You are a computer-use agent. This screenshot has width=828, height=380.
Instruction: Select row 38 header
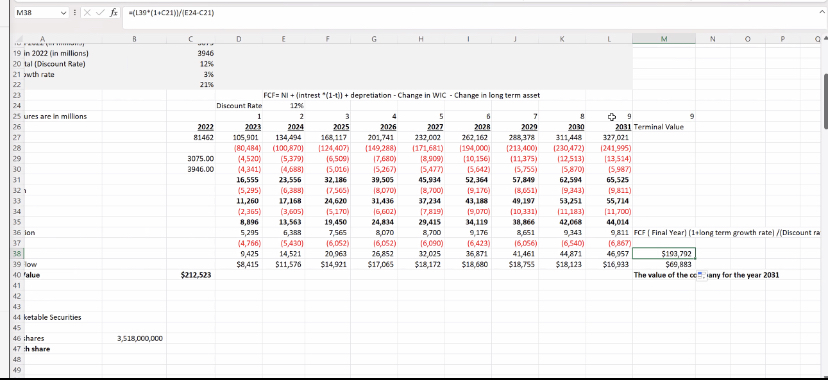[16, 254]
